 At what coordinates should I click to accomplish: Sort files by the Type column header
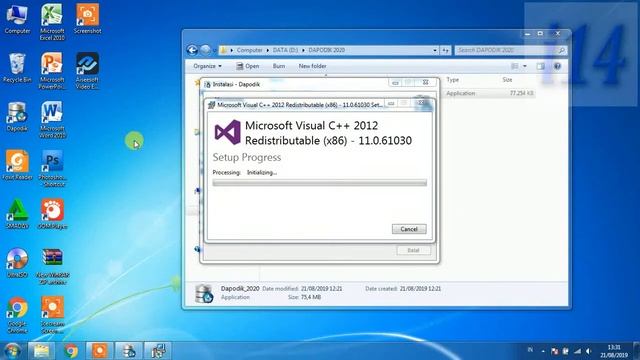pos(453,80)
